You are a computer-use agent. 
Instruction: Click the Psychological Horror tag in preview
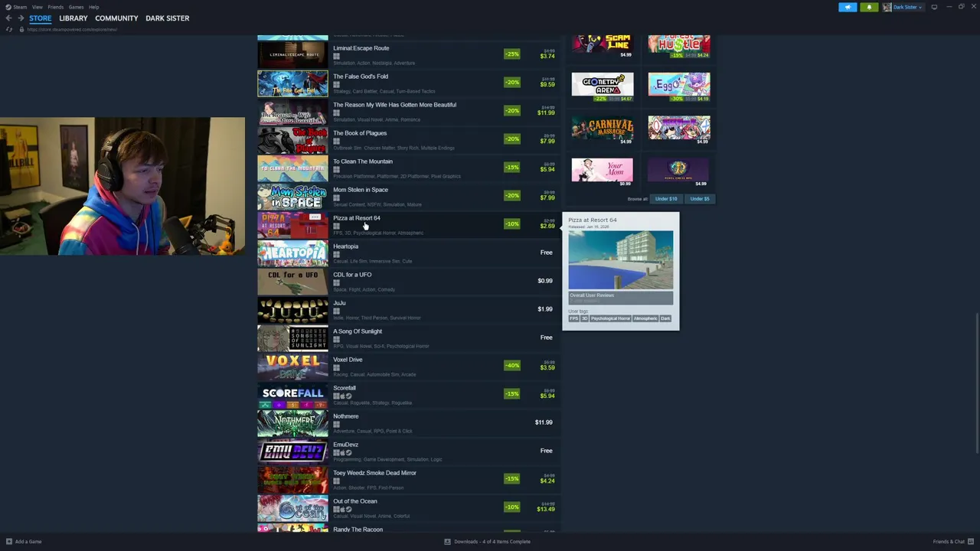610,318
